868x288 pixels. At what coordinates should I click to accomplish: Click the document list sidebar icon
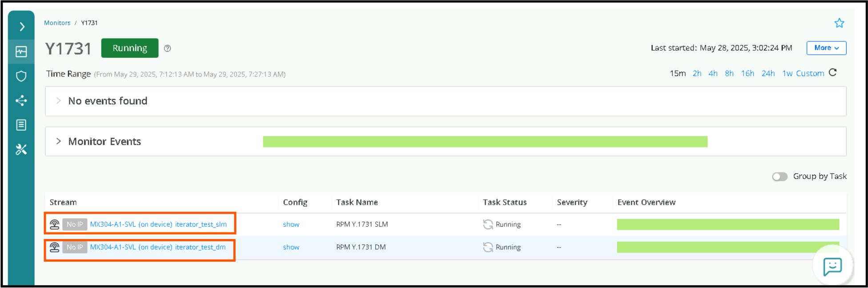(x=21, y=125)
